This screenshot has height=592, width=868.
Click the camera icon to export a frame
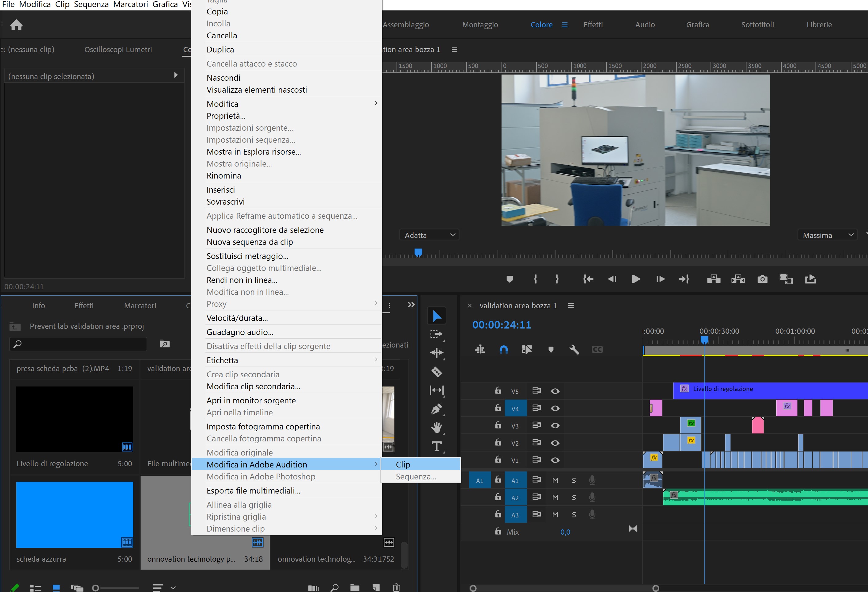(762, 279)
